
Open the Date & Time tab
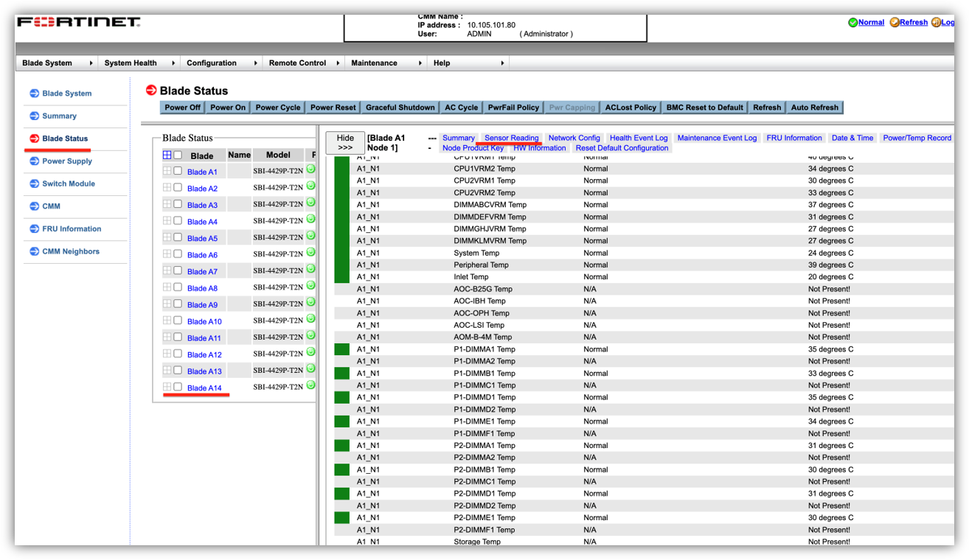852,138
